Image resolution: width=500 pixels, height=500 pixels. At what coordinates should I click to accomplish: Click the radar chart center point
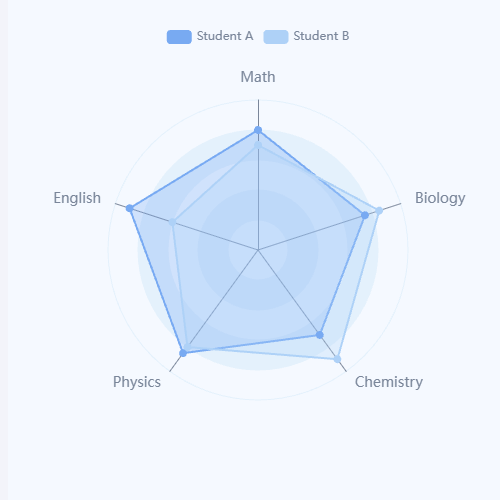[x=258, y=250]
